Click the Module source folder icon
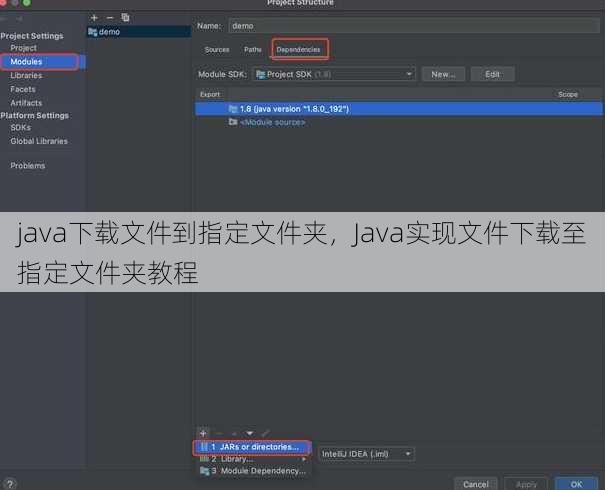The image size is (605, 490). pyautogui.click(x=233, y=122)
